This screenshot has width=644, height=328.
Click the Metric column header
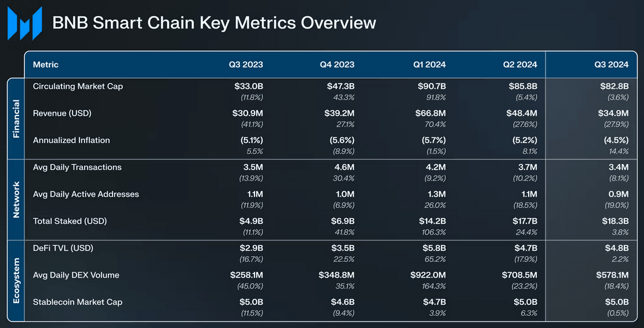pyautogui.click(x=46, y=64)
